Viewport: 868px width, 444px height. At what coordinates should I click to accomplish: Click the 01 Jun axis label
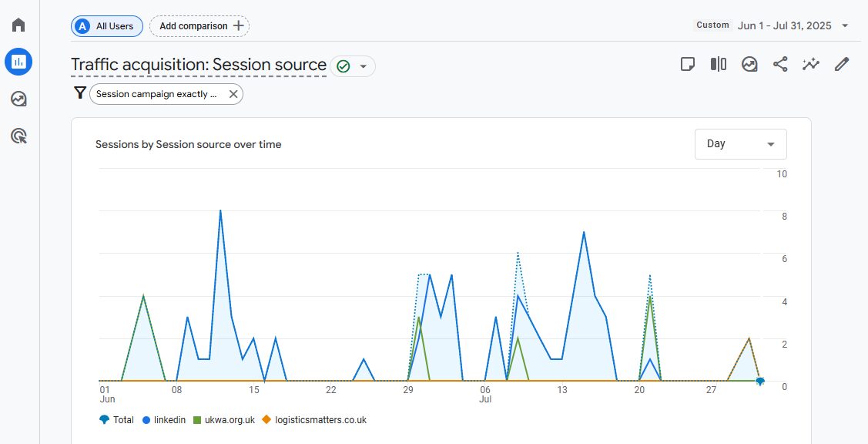coord(106,395)
